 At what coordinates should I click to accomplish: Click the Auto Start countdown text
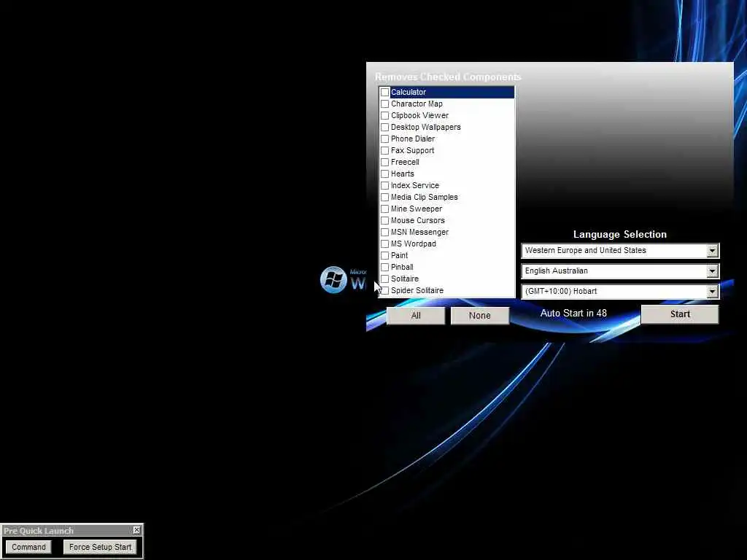(x=573, y=314)
